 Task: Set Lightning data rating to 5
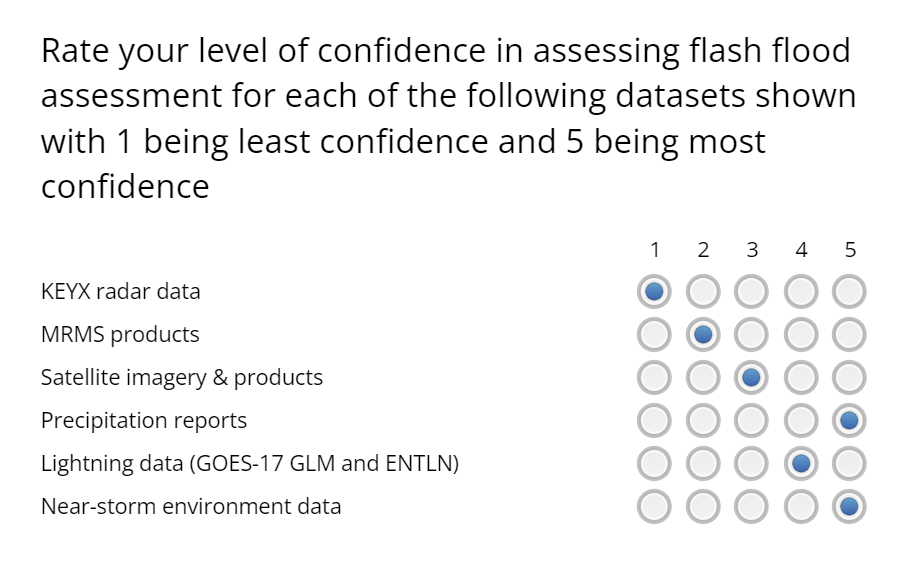coord(850,464)
